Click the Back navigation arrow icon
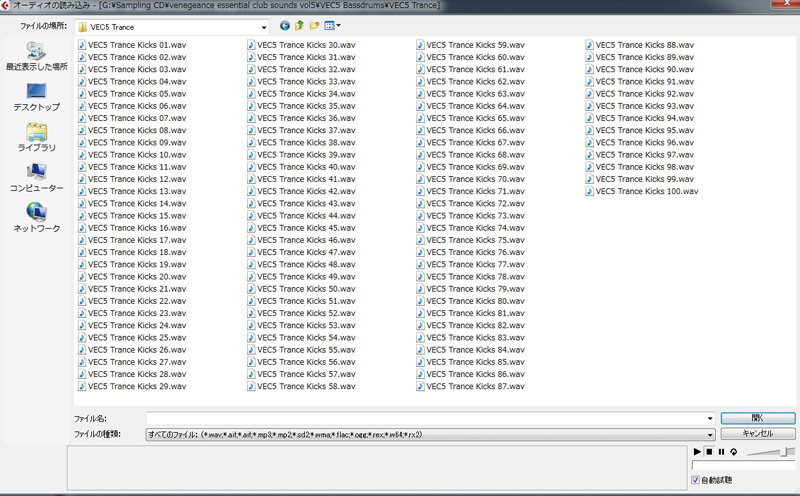 286,26
